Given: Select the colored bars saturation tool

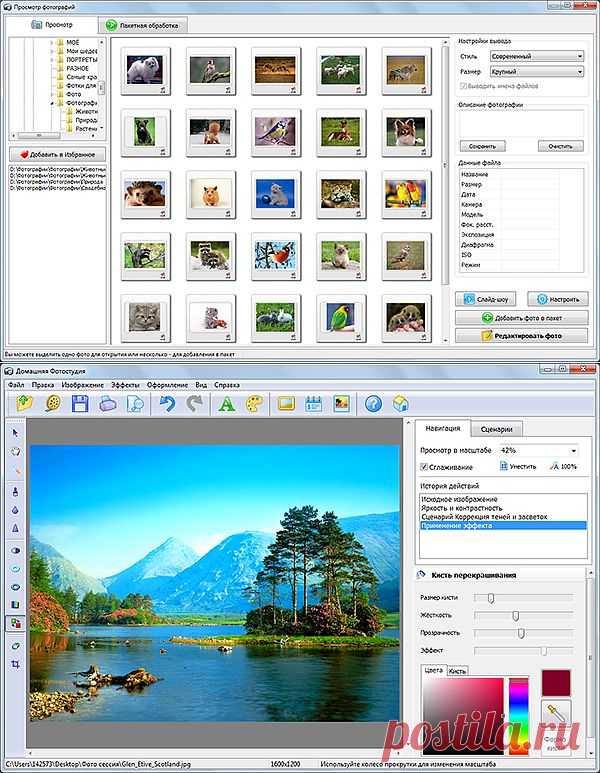Looking at the screenshot, I should 15,604.
